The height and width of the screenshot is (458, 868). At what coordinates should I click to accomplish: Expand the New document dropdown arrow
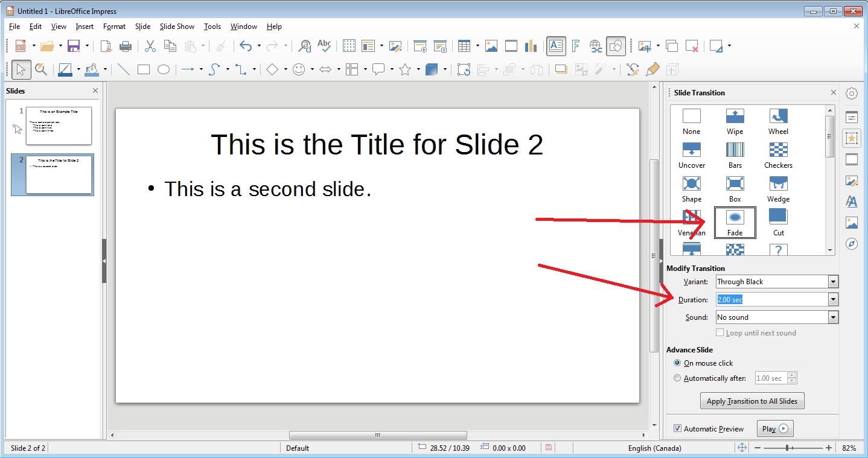(x=34, y=46)
